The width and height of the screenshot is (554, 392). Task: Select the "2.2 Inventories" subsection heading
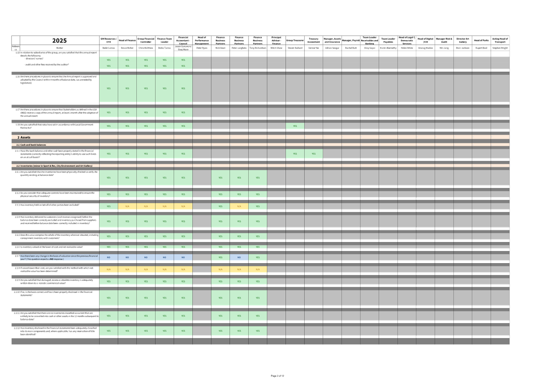(54, 166)
